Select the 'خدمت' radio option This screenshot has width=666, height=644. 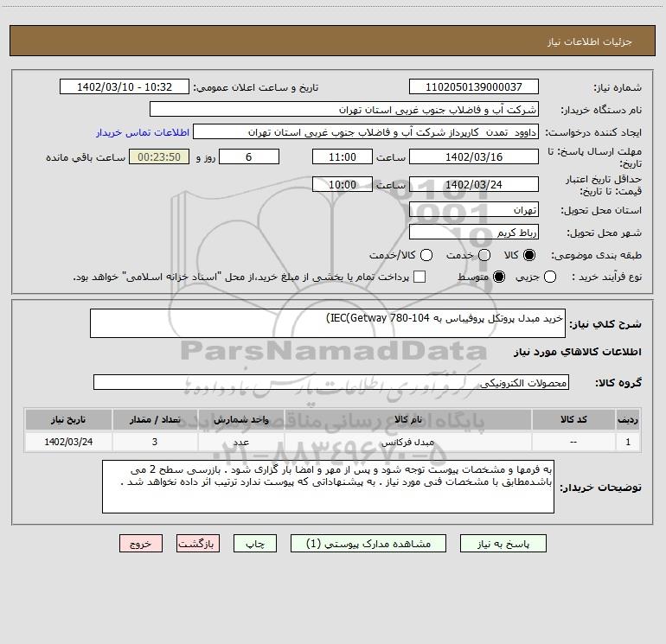484,255
